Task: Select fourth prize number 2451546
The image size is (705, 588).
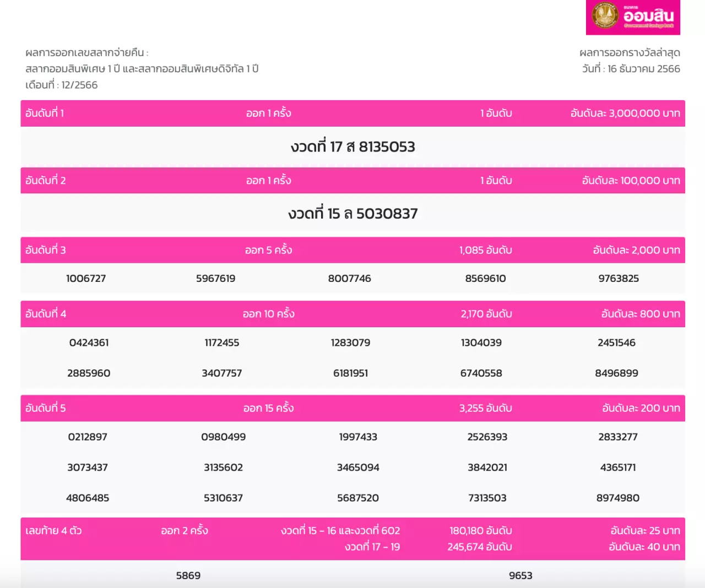Action: point(617,342)
